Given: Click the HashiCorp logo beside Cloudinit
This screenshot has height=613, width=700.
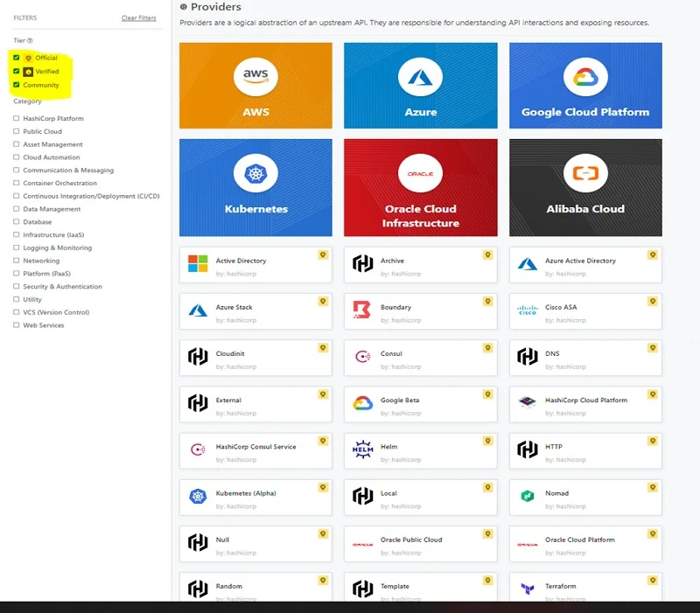Looking at the screenshot, I should (x=198, y=357).
